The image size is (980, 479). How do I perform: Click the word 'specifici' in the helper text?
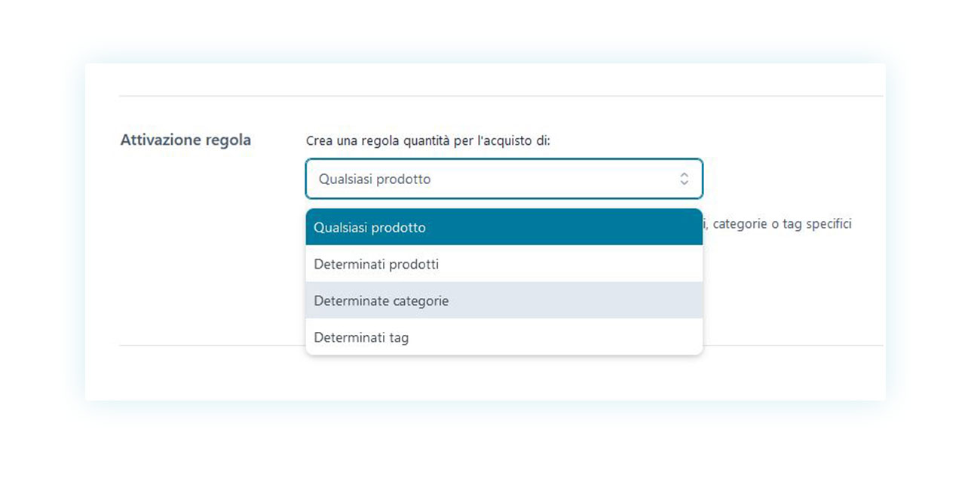pyautogui.click(x=828, y=224)
